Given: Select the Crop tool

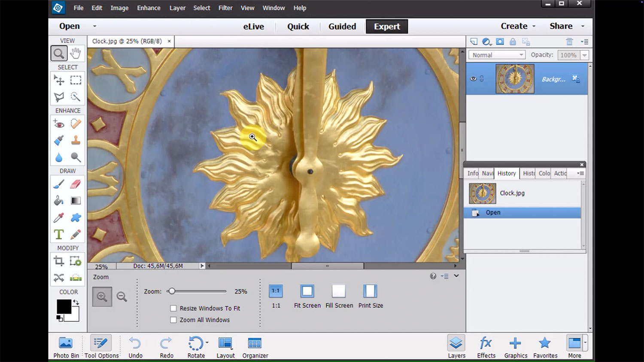Looking at the screenshot, I should click(x=59, y=261).
